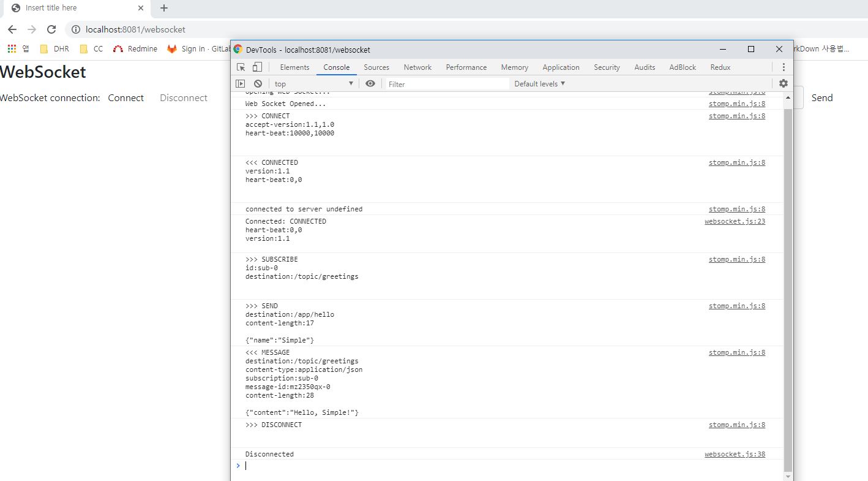Open DevTools three-dot customize menu
Viewport: 868px width, 481px height.
pyautogui.click(x=784, y=67)
